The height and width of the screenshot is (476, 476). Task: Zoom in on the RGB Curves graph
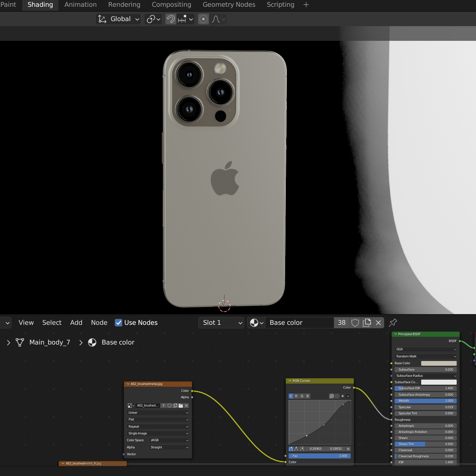[x=332, y=396]
